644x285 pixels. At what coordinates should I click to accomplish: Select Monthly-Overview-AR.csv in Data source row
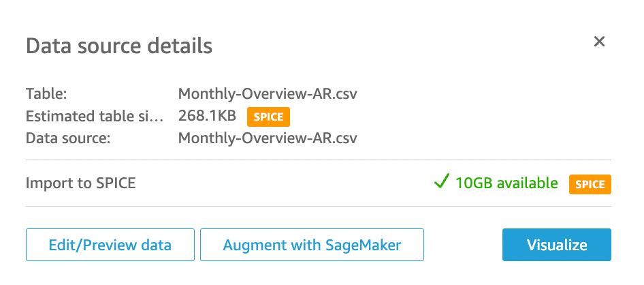click(x=268, y=138)
